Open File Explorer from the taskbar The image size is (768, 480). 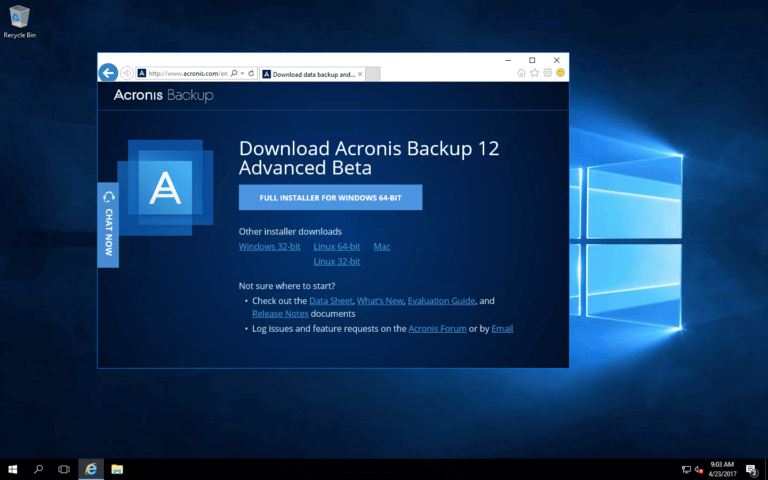coord(117,469)
